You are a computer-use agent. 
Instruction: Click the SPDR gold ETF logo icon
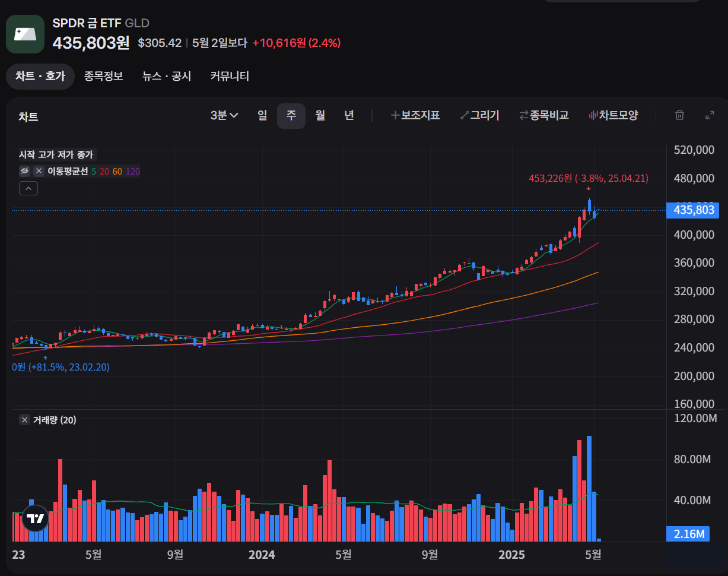[x=25, y=34]
